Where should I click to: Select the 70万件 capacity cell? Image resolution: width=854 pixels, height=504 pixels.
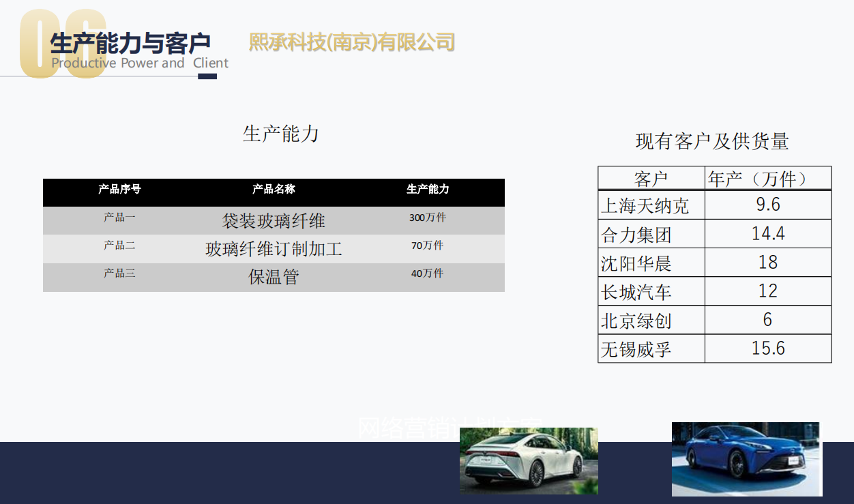[x=428, y=246]
